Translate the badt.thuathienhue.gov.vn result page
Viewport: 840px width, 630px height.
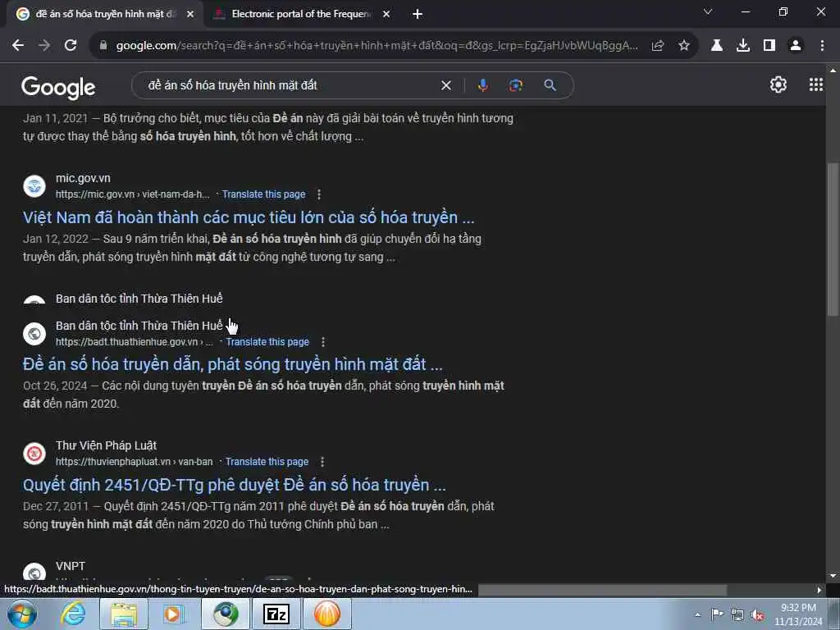point(267,342)
